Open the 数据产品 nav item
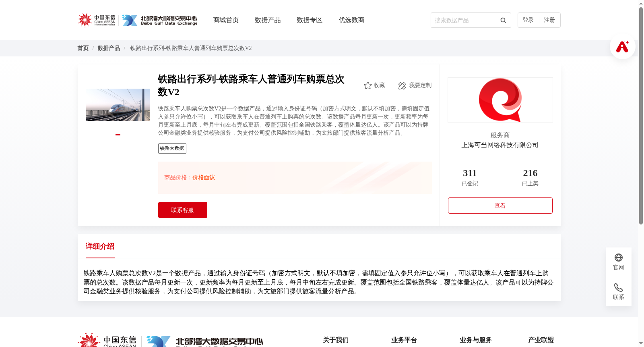The height and width of the screenshot is (347, 644). point(268,20)
